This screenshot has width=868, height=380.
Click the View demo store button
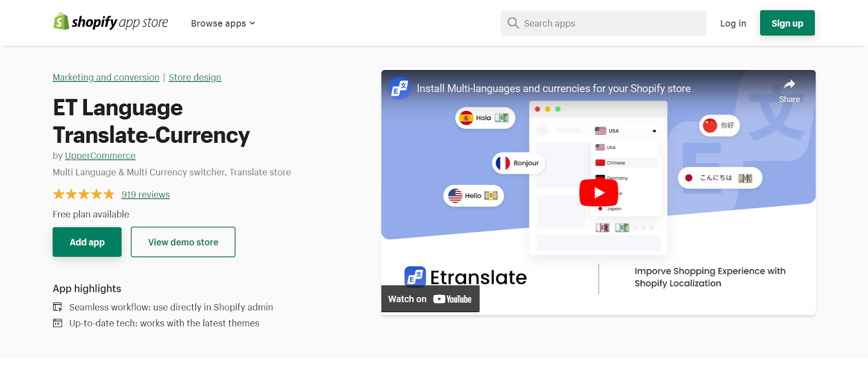(x=183, y=242)
